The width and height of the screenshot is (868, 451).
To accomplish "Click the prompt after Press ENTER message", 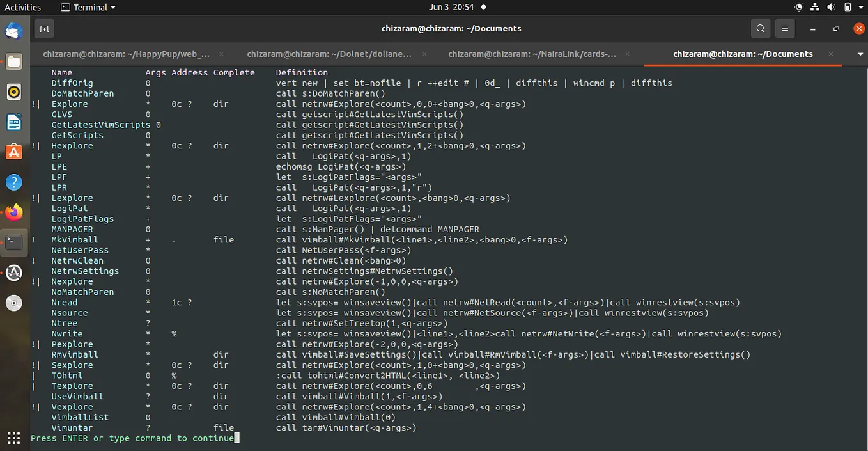I will pyautogui.click(x=237, y=438).
